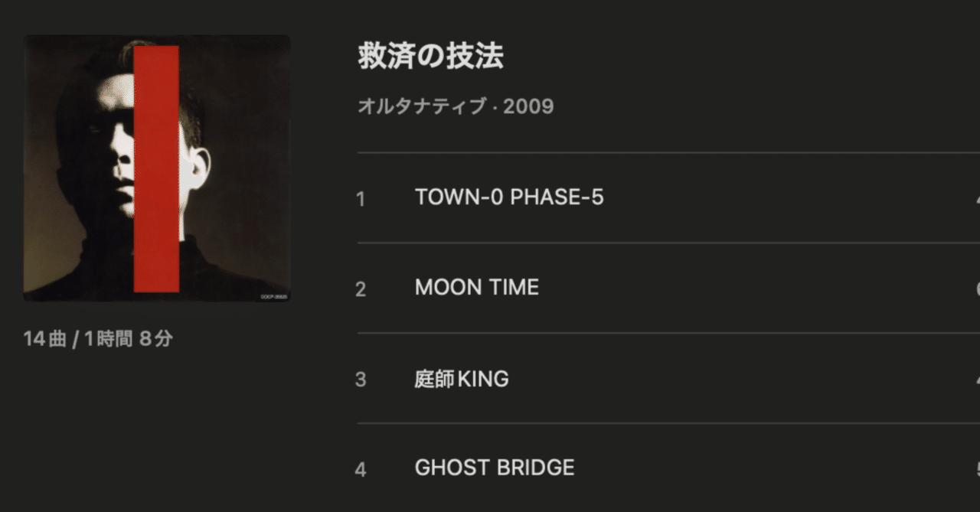Image resolution: width=980 pixels, height=512 pixels.
Task: Play track 2 MOON TIME
Action: coord(476,287)
